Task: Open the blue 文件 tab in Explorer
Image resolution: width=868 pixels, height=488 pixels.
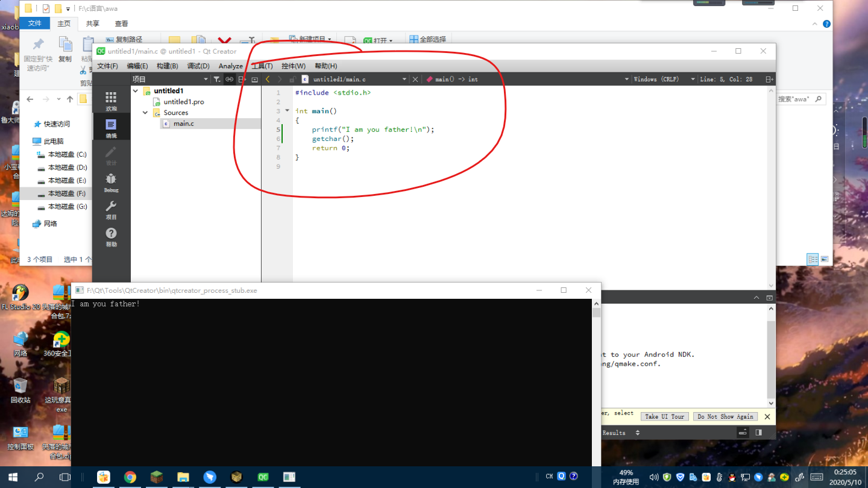Action: 35,23
